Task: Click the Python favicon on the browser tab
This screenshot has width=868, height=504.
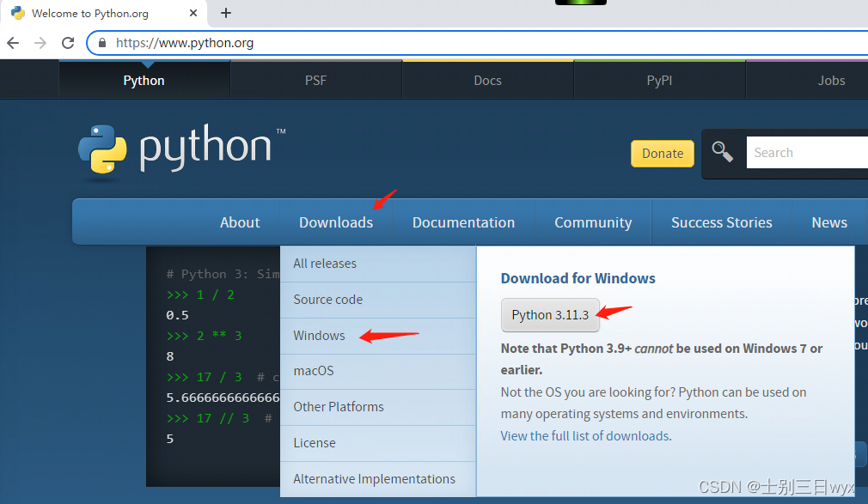Action: (18, 13)
